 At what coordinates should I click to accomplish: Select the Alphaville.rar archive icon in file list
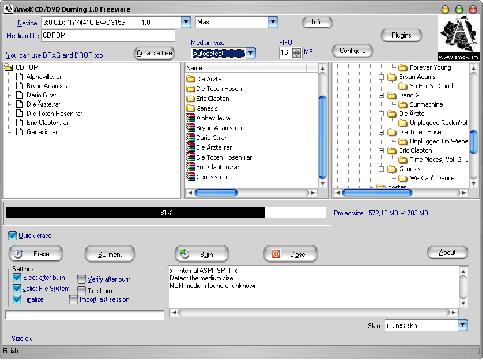click(x=191, y=118)
